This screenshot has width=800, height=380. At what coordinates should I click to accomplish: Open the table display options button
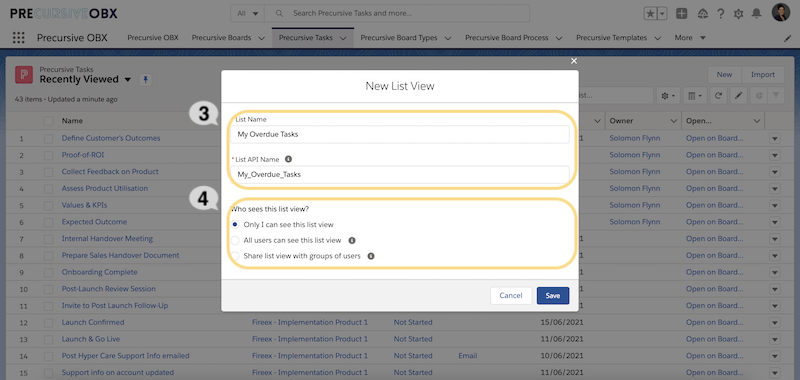click(694, 95)
